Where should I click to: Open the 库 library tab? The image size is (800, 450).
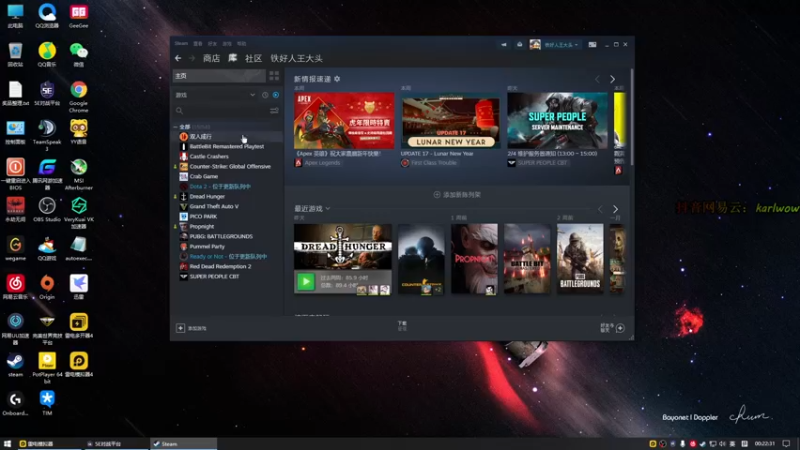[x=232, y=58]
